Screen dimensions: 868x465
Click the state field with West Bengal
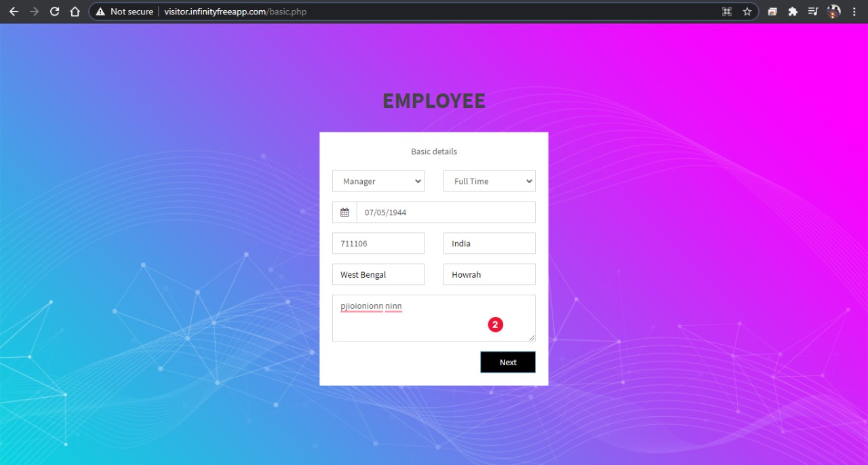pyautogui.click(x=378, y=274)
